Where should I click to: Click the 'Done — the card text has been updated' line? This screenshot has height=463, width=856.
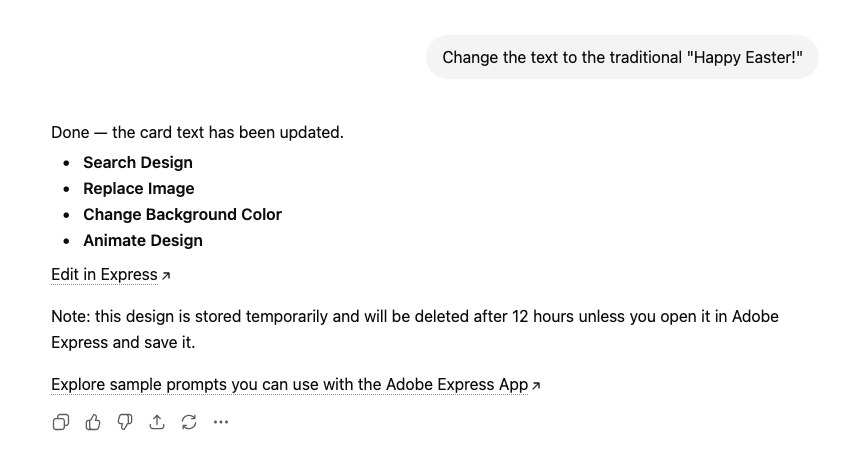(197, 132)
